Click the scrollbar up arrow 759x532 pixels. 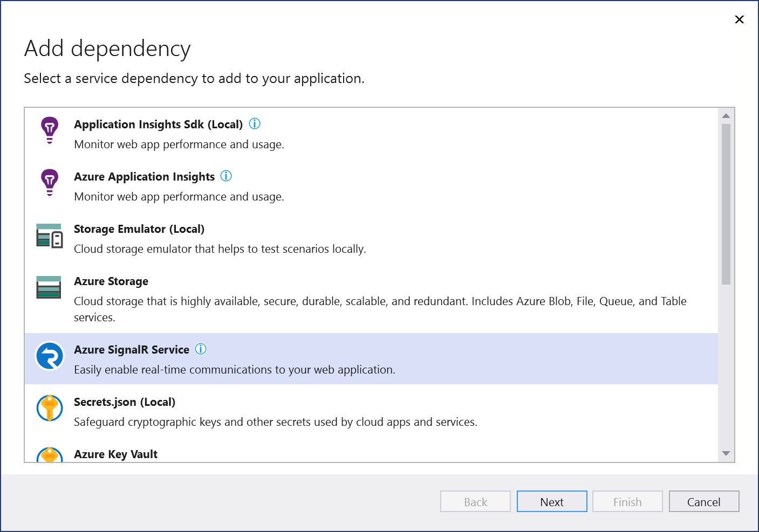(726, 114)
